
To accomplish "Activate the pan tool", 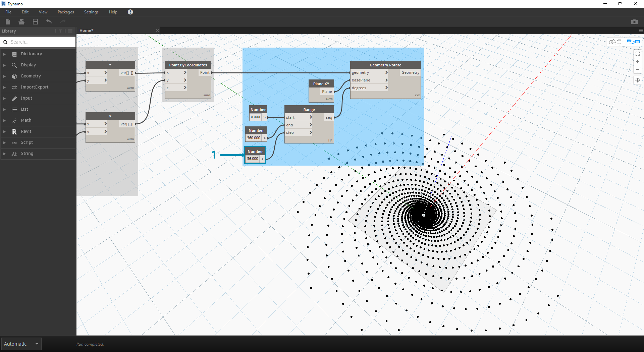I will pos(638,80).
